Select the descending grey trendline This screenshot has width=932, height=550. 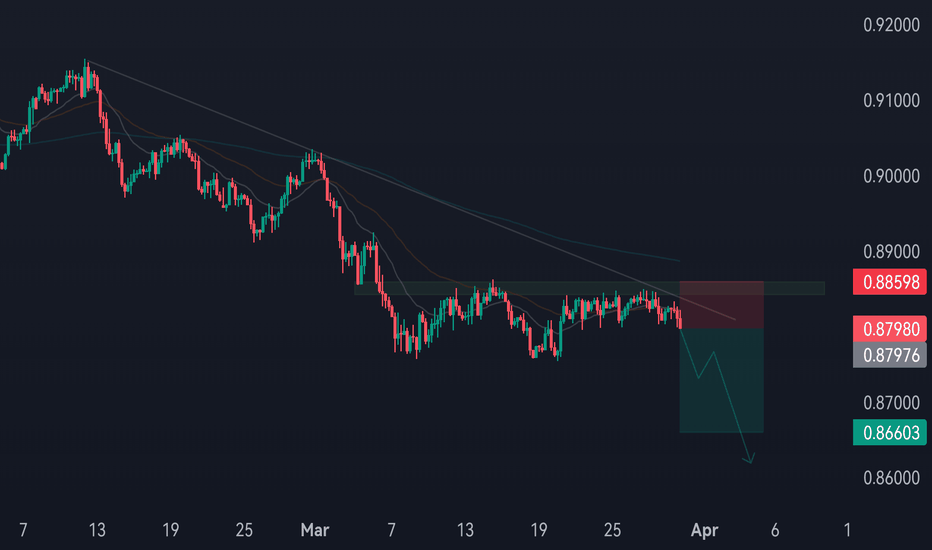[x=410, y=190]
